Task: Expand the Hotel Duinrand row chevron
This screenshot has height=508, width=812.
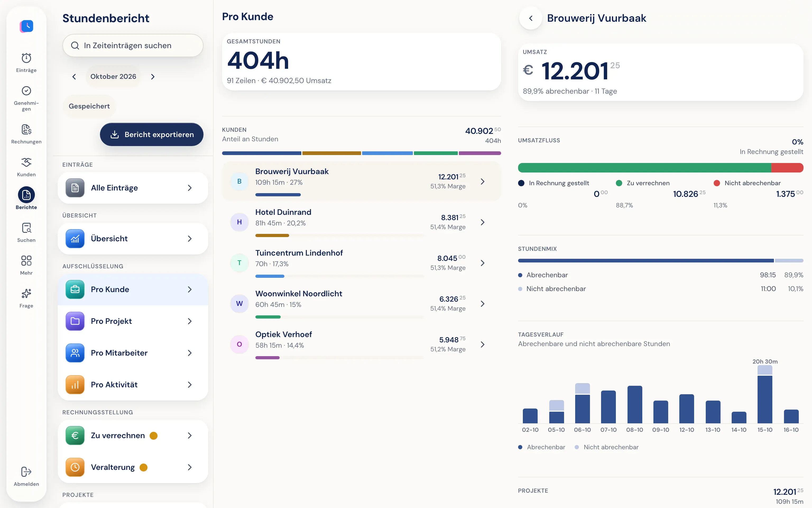Action: click(482, 222)
